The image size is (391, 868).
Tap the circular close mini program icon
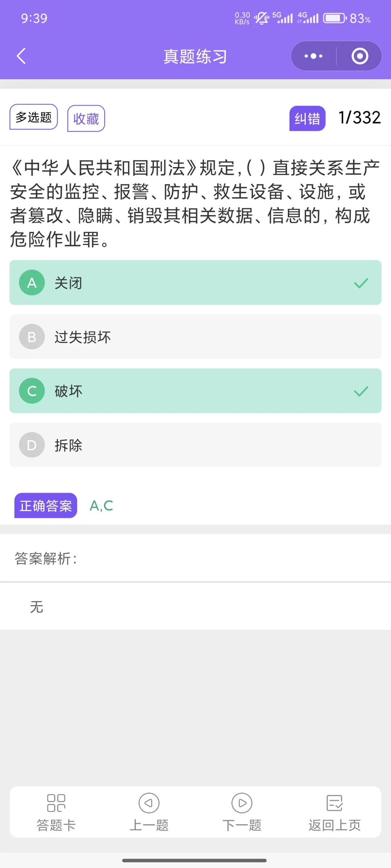360,56
